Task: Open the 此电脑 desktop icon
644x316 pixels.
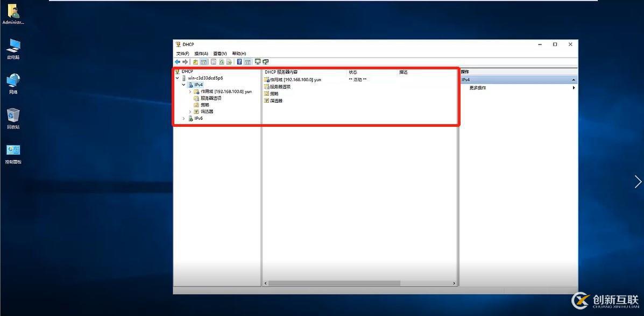Action: [x=13, y=49]
